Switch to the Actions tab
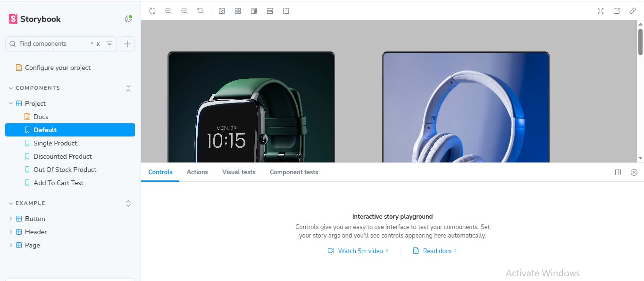This screenshot has width=644, height=281. [x=197, y=172]
